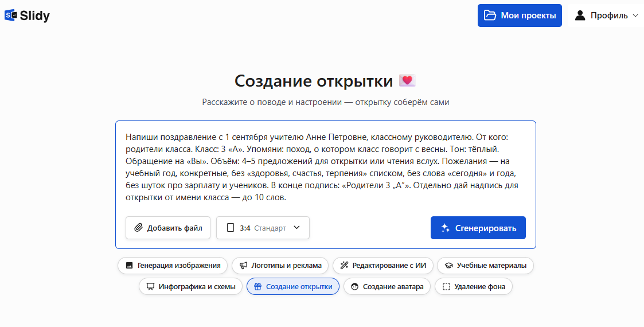The image size is (644, 327).
Task: Click the megaphone icon in Логотипы и реклама
Action: pyautogui.click(x=244, y=266)
